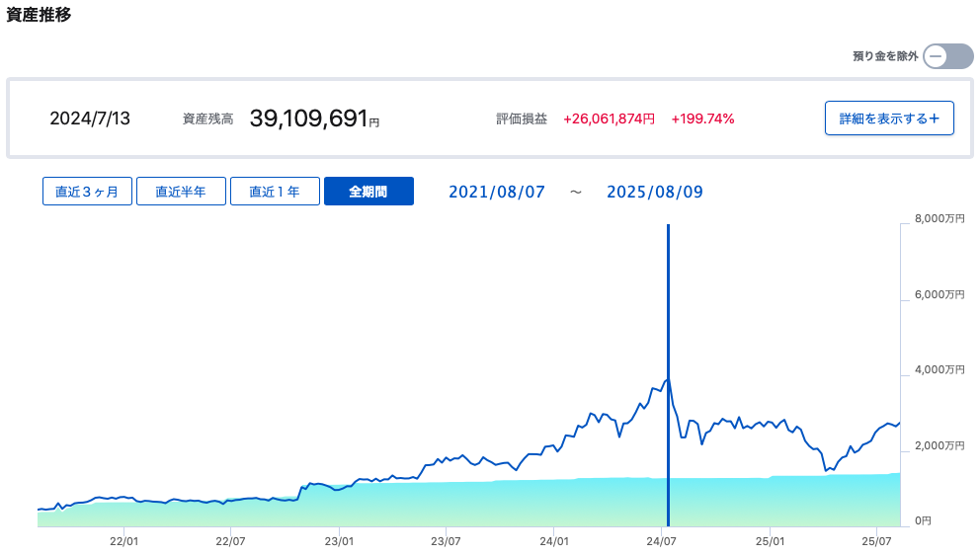Viewport: 980px width, 556px height.
Task: Toggle the 預り金を除外 switch
Action: [x=948, y=56]
